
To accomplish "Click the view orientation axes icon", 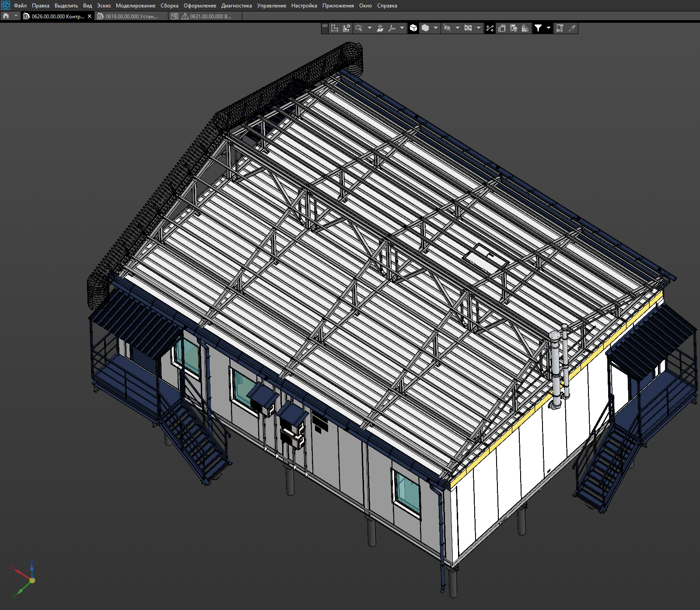I will coord(392,28).
